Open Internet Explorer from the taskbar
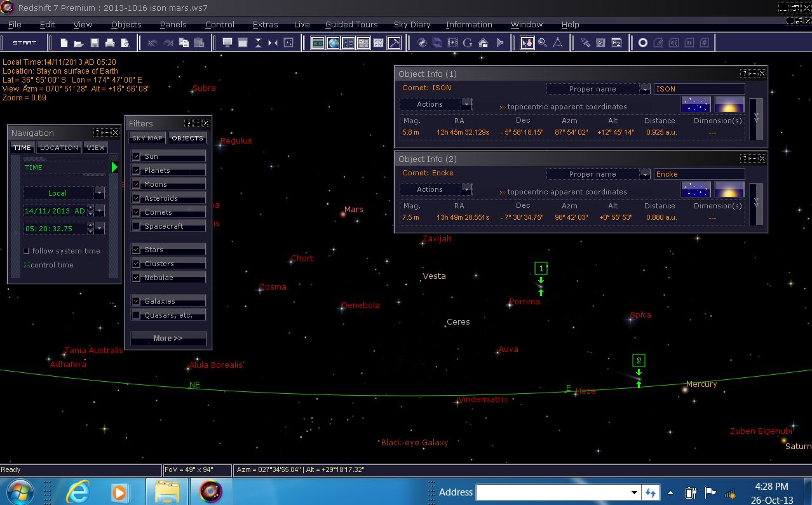This screenshot has height=505, width=812. [78, 492]
